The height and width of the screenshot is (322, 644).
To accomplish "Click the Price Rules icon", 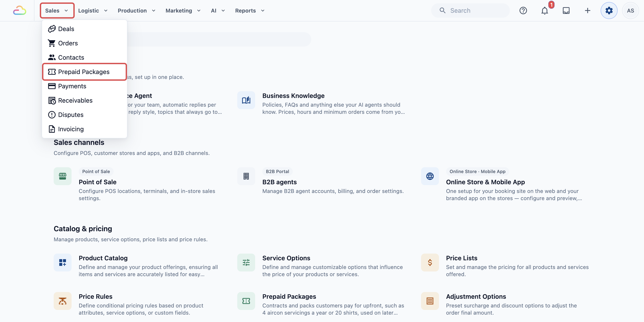I will [x=63, y=301].
